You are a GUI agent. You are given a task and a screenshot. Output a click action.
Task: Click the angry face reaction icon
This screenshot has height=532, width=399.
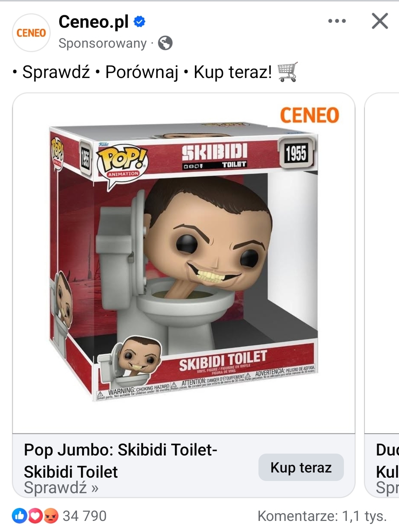click(x=51, y=516)
